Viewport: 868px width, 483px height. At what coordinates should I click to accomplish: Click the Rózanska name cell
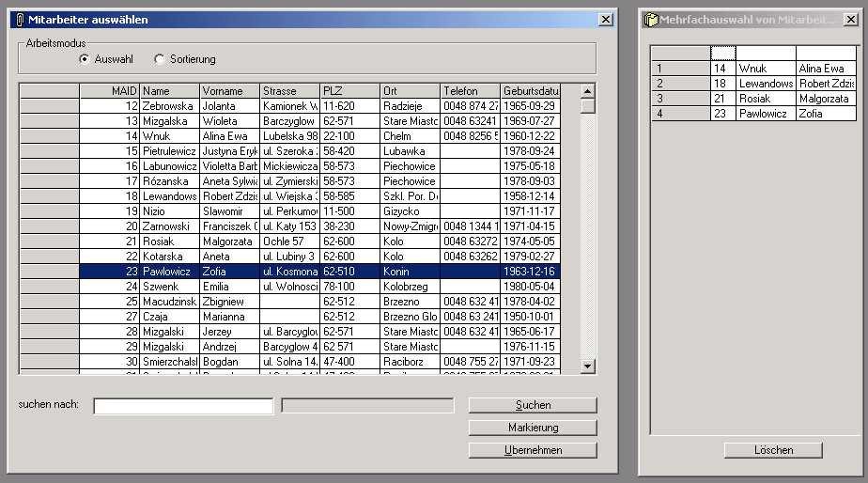click(x=170, y=181)
